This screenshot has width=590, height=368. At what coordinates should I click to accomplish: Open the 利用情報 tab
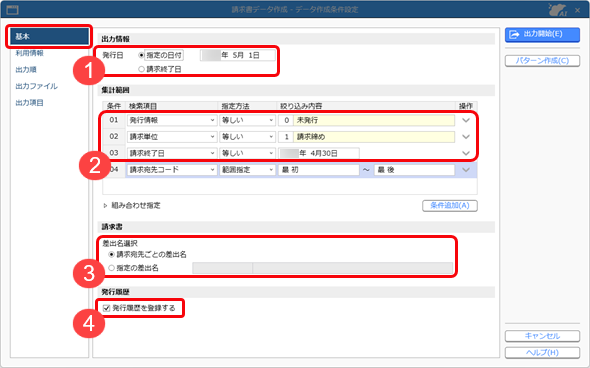coord(29,53)
